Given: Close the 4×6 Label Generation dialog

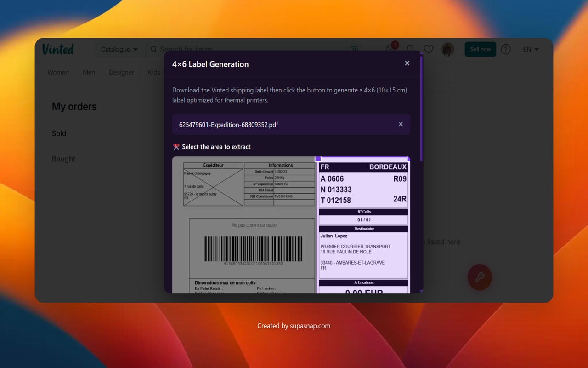Looking at the screenshot, I should point(407,63).
